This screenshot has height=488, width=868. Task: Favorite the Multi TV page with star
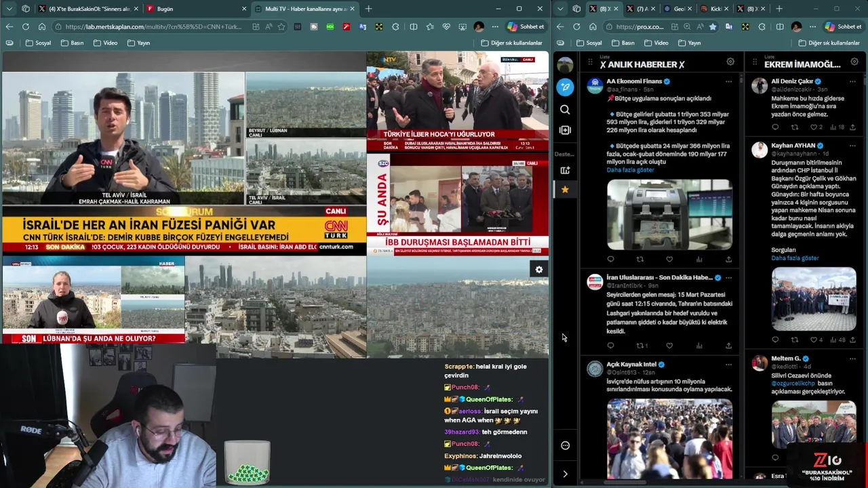[281, 26]
